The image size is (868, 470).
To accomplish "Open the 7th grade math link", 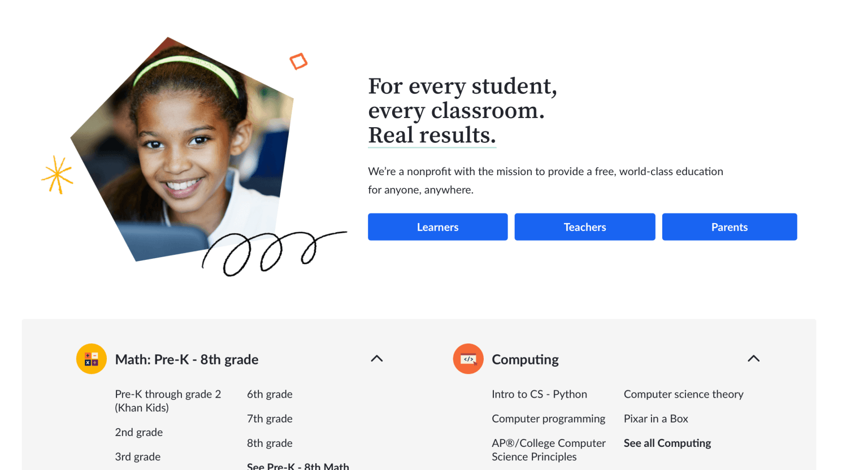I will 270,419.
